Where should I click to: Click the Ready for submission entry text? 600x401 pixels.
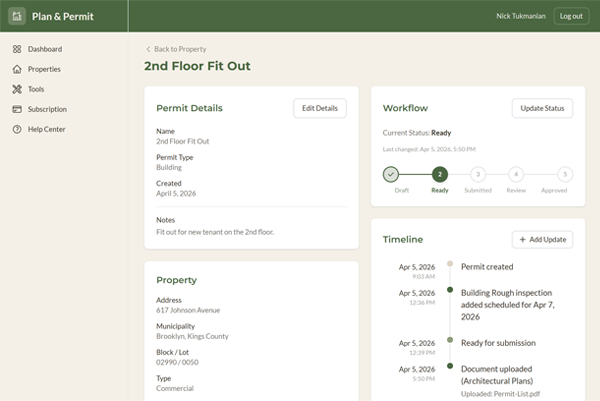498,343
